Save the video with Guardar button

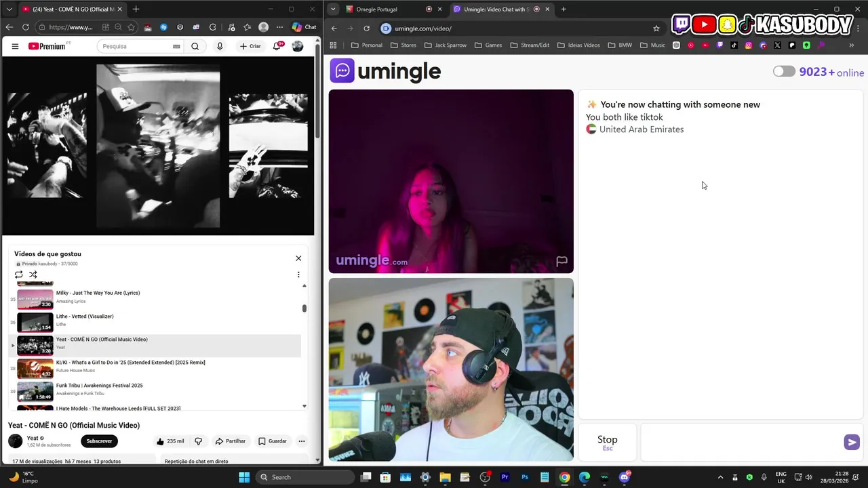tap(273, 441)
